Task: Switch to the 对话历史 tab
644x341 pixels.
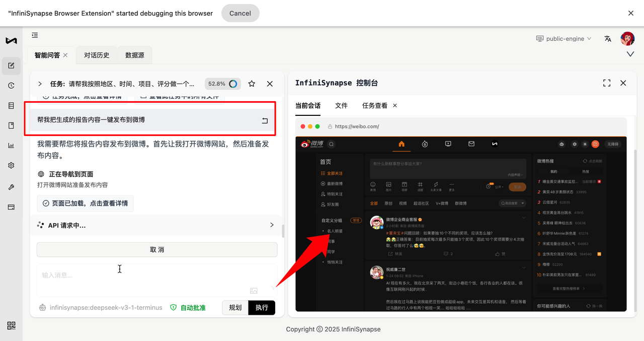Action: 97,55
